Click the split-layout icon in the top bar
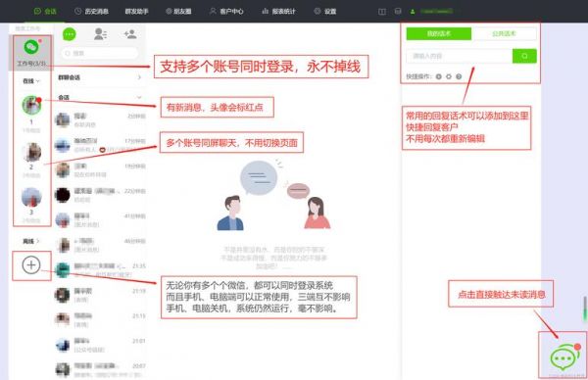This screenshot has width=588, height=380. pyautogui.click(x=382, y=12)
